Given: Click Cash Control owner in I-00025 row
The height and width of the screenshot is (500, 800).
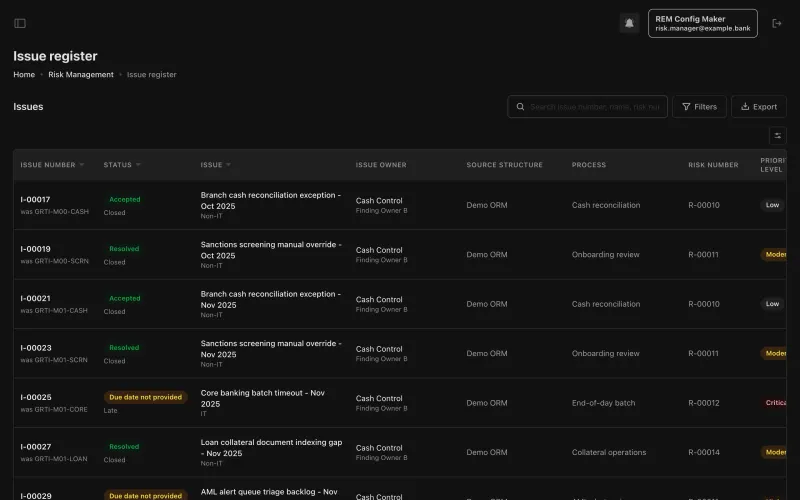Looking at the screenshot, I should [x=379, y=398].
